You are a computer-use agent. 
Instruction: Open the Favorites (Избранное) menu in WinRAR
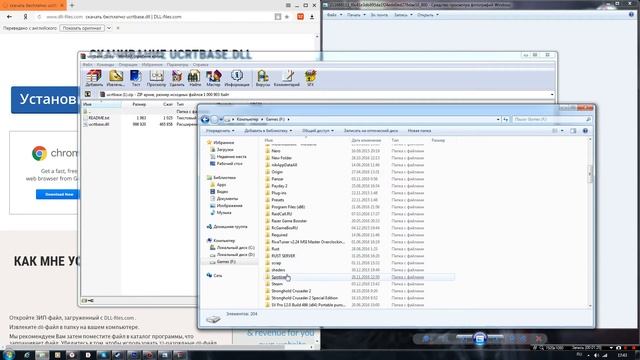coord(152,64)
